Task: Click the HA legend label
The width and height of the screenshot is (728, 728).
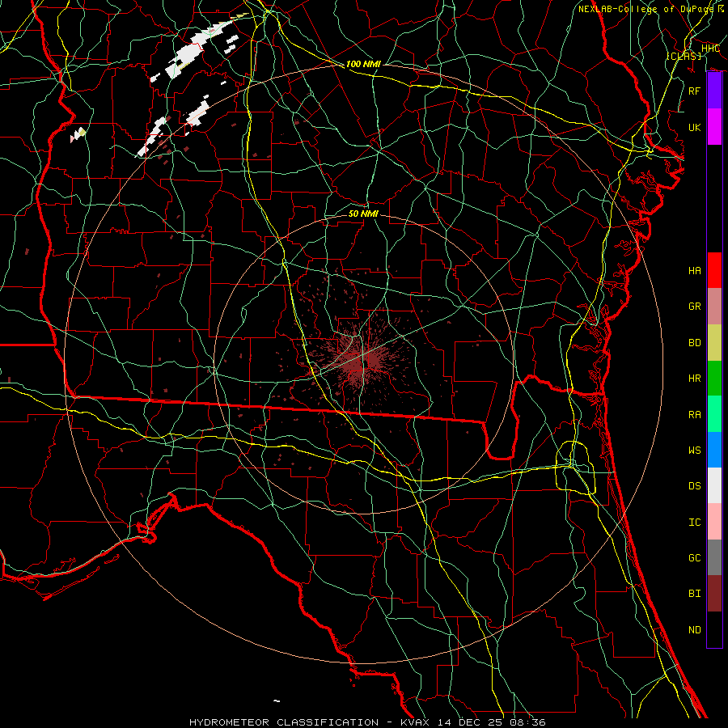Action: 695,270
